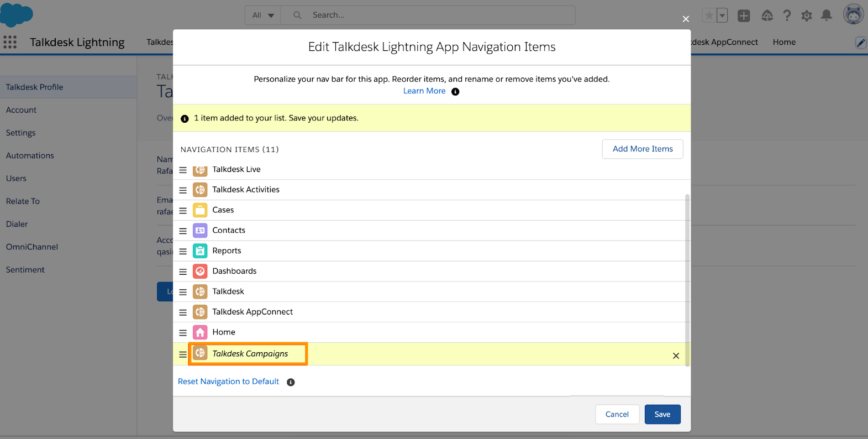Click the pencil edit navigation icon
Screen dimensions: 868x439
(x=861, y=43)
